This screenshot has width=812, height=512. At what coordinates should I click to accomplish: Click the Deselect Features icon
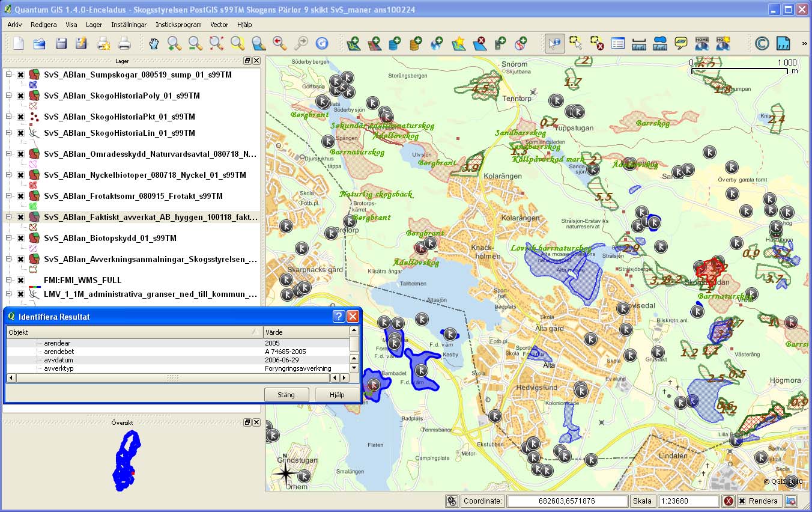(597, 43)
